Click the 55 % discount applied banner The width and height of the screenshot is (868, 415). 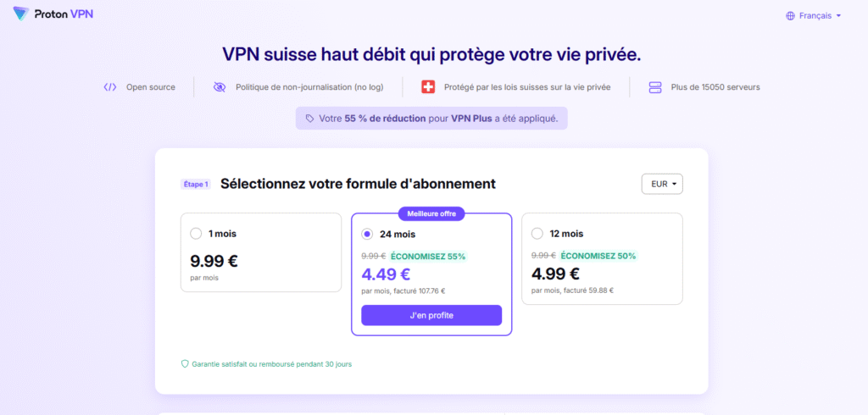pyautogui.click(x=431, y=119)
